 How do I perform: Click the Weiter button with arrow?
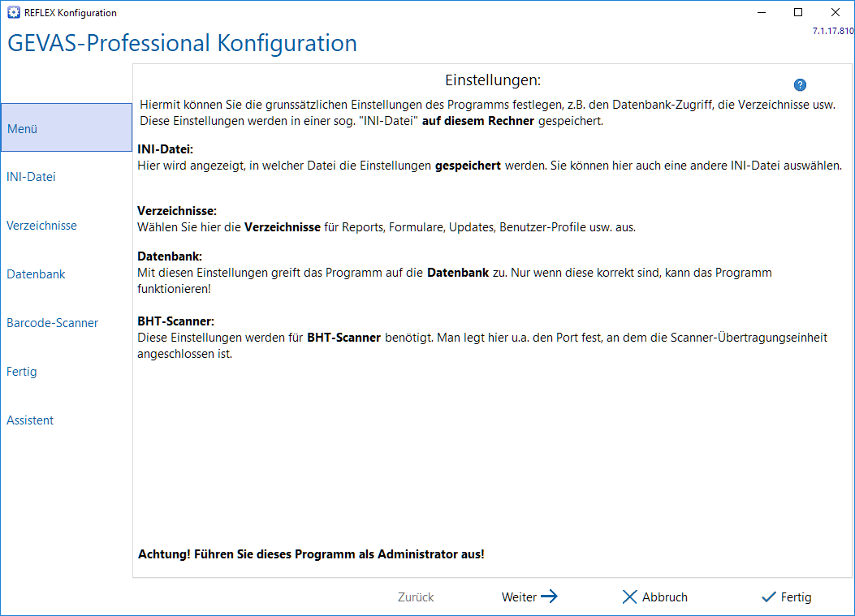pyautogui.click(x=529, y=597)
